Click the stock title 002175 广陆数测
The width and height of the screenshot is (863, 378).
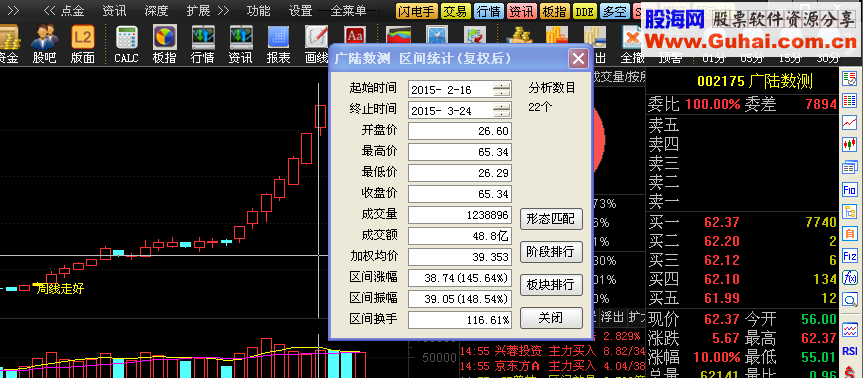[755, 81]
